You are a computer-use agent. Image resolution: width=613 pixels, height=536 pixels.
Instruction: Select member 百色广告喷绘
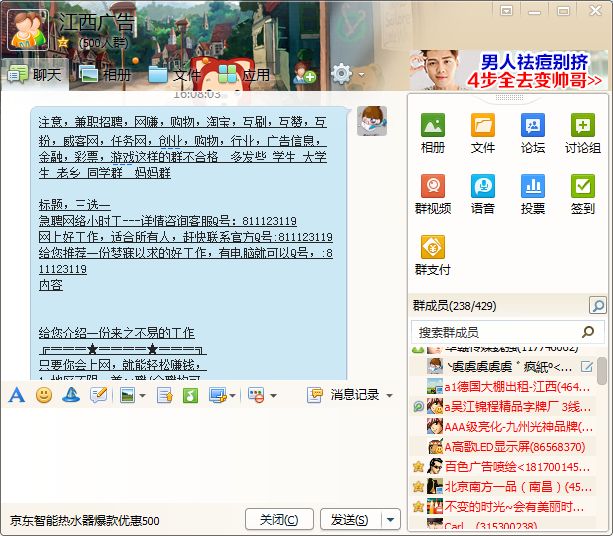pos(503,466)
